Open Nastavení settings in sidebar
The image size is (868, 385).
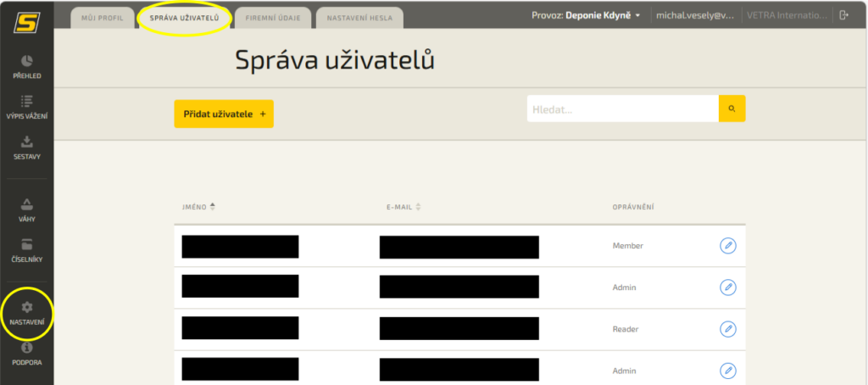point(26,313)
